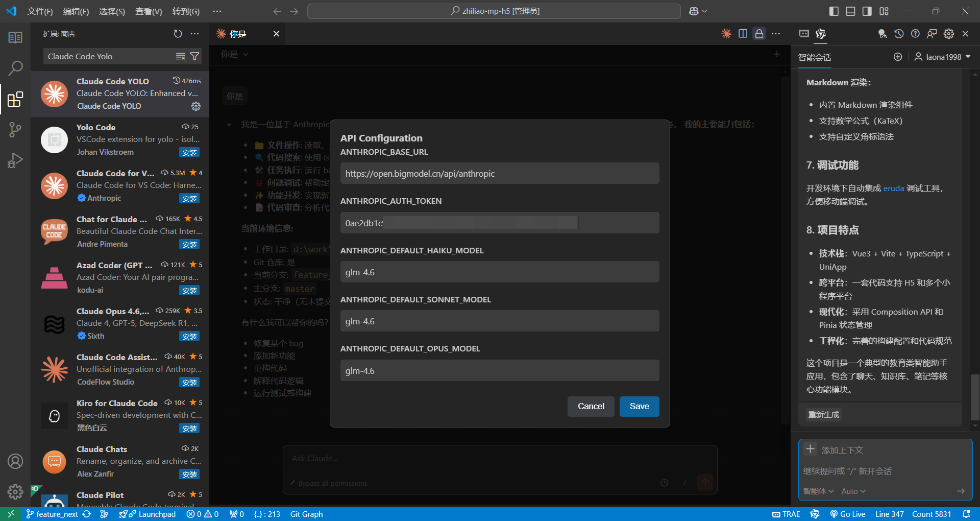Switch to the Tongyi Lingma panel tab
The image size is (980, 521).
pos(821,34)
